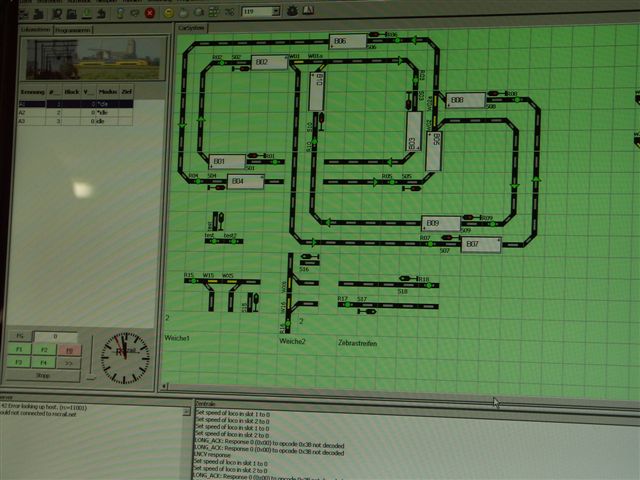Click the locomotive image thumbnail
640x480 pixels.
[x=90, y=62]
